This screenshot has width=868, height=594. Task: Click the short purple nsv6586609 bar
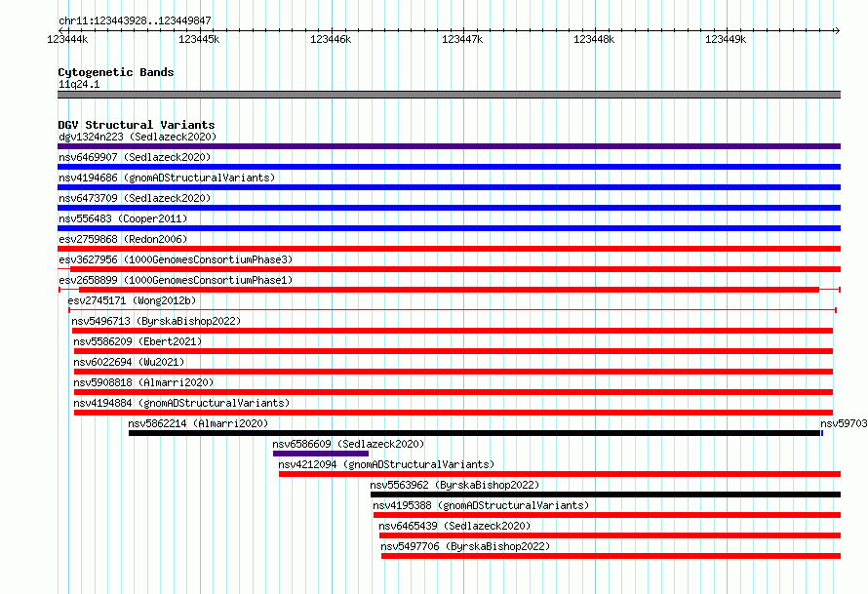coord(321,454)
